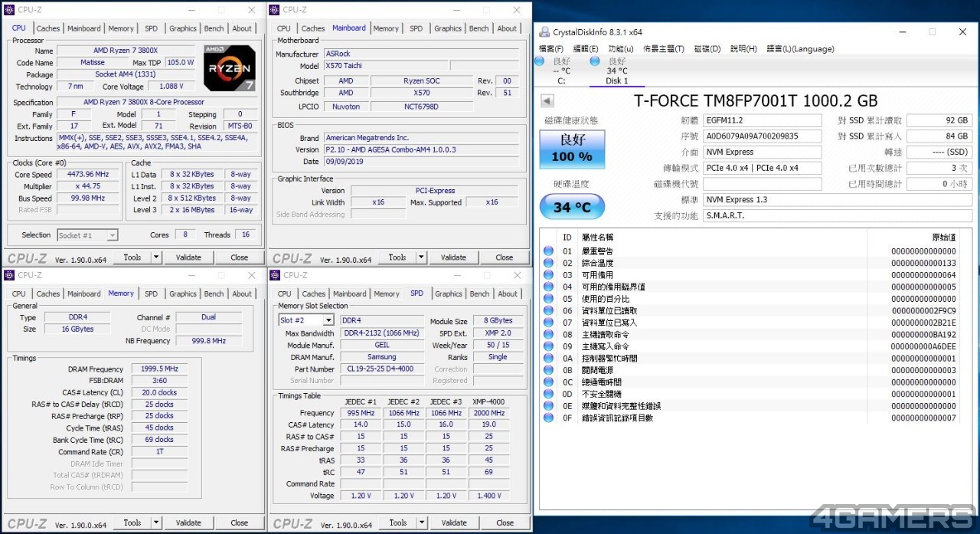
Task: Click the Part Number value CL19-25-25 D4-4000
Action: pos(382,369)
